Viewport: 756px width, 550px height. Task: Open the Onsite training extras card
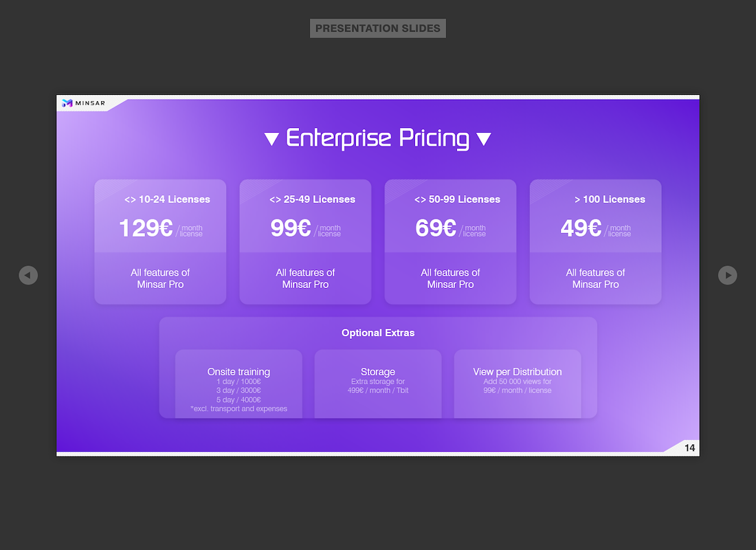pyautogui.click(x=238, y=384)
